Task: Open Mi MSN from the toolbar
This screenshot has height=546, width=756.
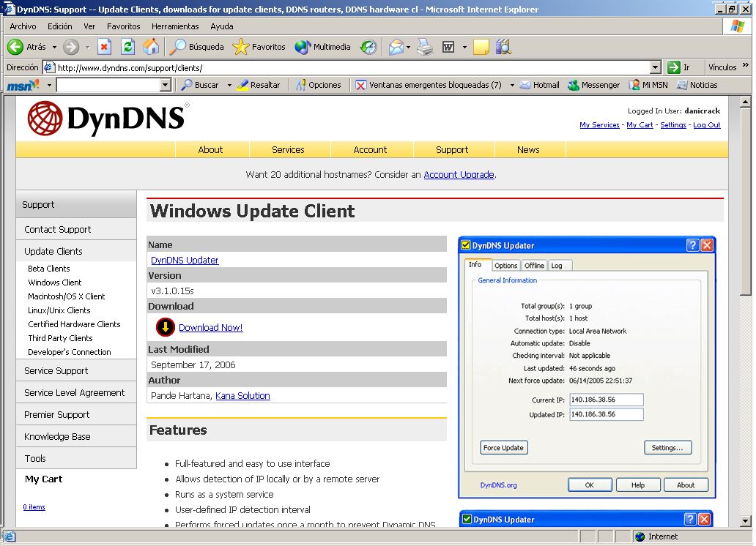Action: (x=648, y=86)
